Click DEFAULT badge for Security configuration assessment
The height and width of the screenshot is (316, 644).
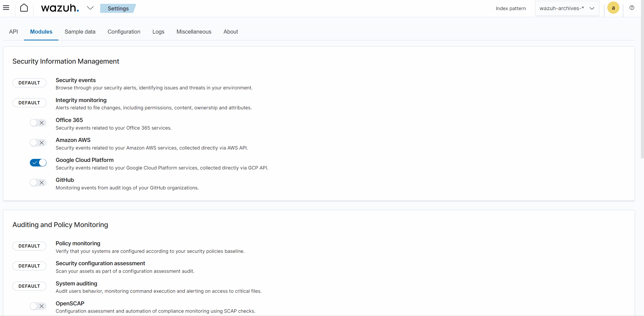(x=29, y=266)
